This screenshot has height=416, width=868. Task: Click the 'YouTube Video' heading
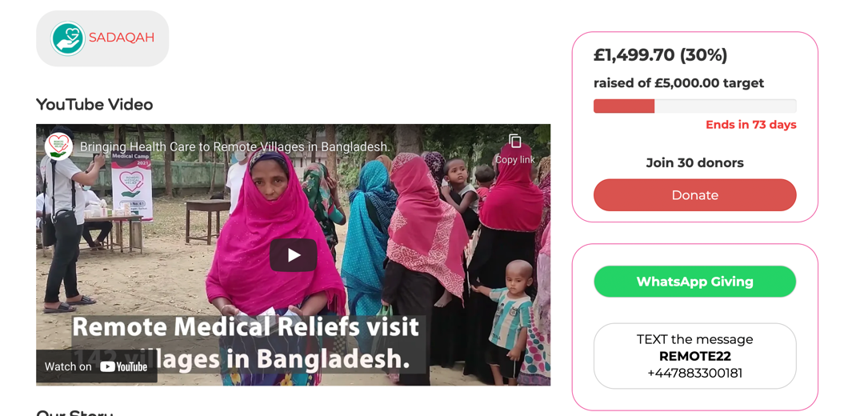coord(94,104)
